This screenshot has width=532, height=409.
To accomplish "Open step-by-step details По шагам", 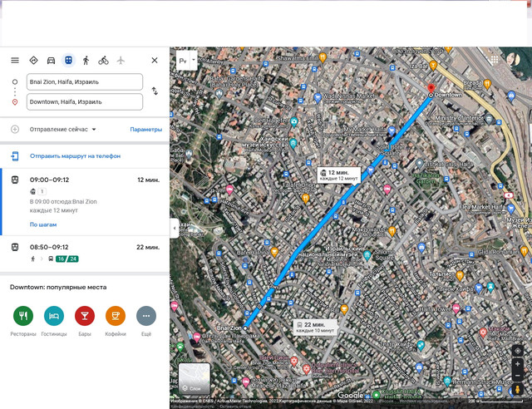I will (43, 224).
